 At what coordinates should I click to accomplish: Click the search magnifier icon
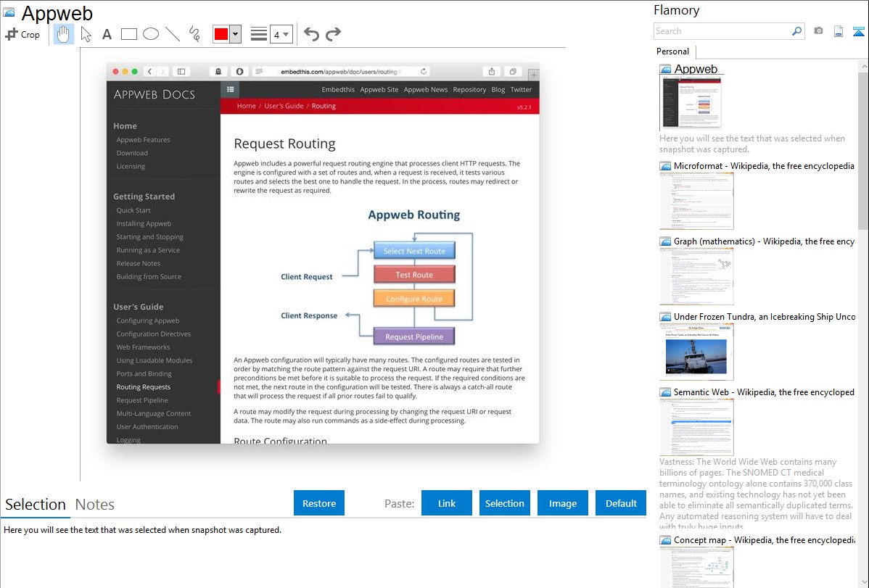[797, 31]
